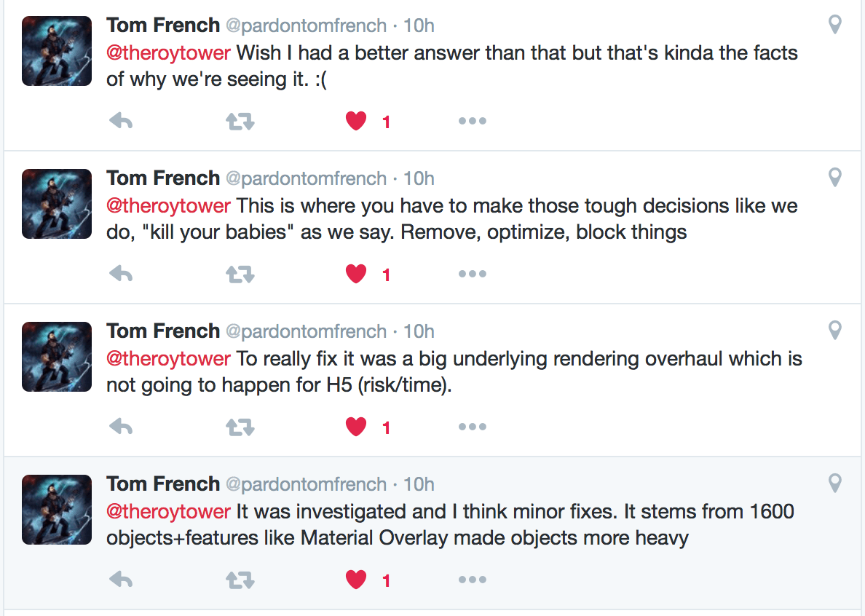Click Tom French's avatar on the "kill your babies" tweet
Viewport: 865px width, 616px height.
[x=57, y=204]
